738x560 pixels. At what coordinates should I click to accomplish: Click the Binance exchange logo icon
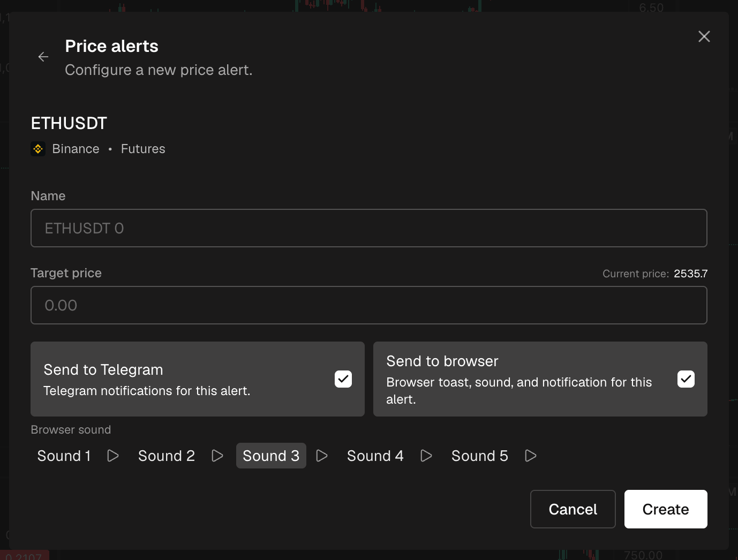(38, 149)
